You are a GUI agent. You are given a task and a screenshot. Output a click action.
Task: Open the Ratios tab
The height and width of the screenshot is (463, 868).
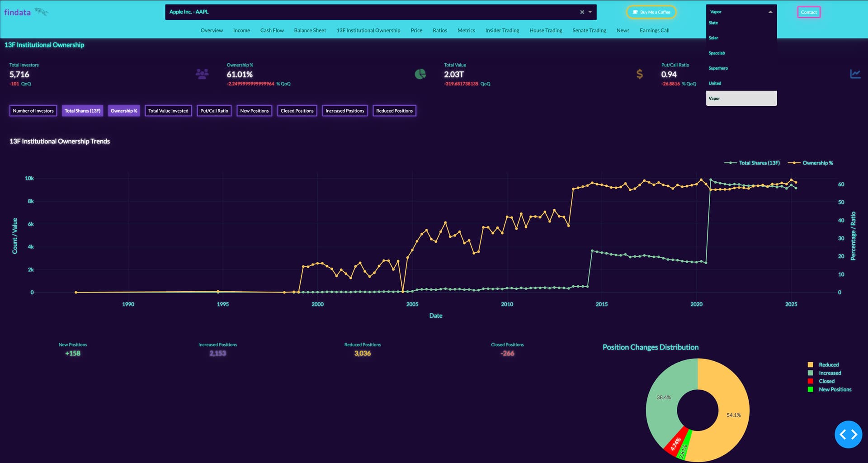[439, 30]
